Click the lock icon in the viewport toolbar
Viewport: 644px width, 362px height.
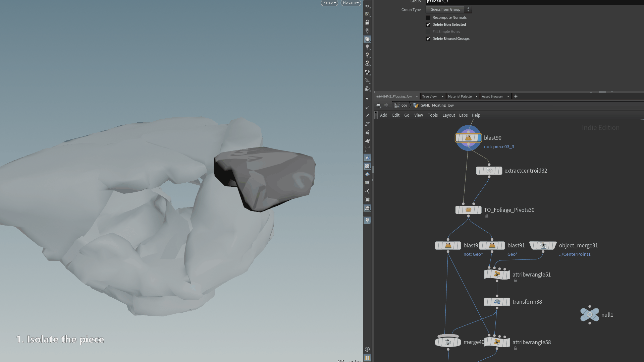(367, 22)
